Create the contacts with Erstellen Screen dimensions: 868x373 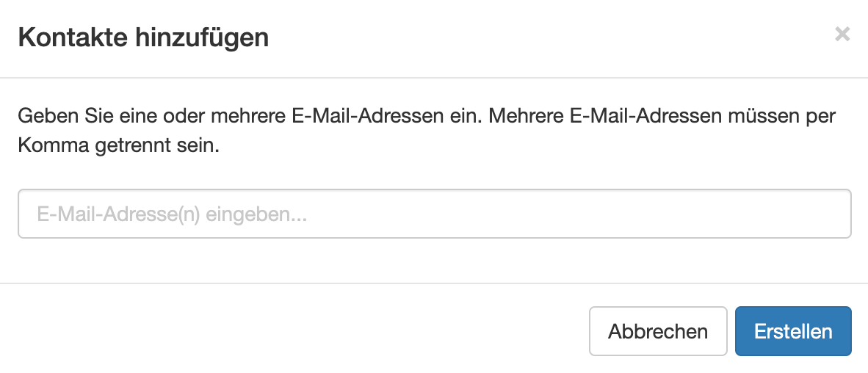click(x=793, y=331)
